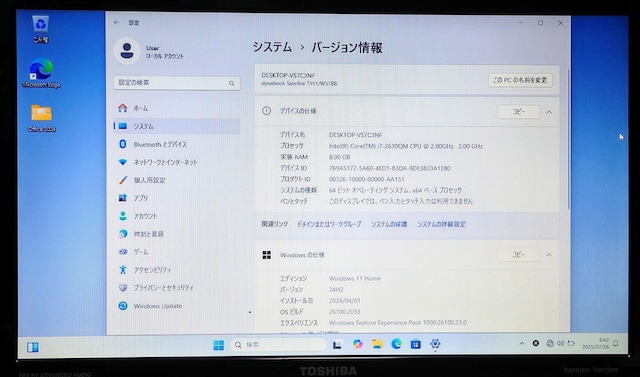
Task: Click the round X tray icon
Action: [536, 344]
